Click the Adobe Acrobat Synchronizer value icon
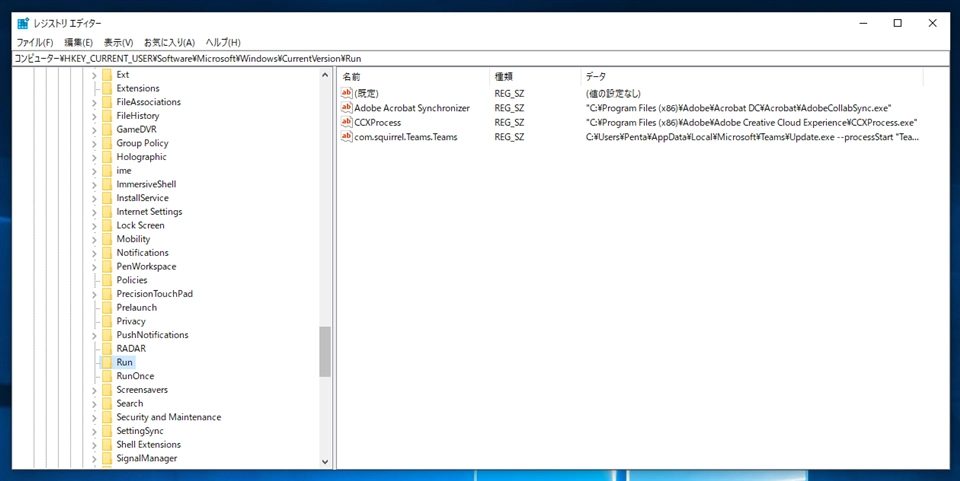 [x=347, y=108]
